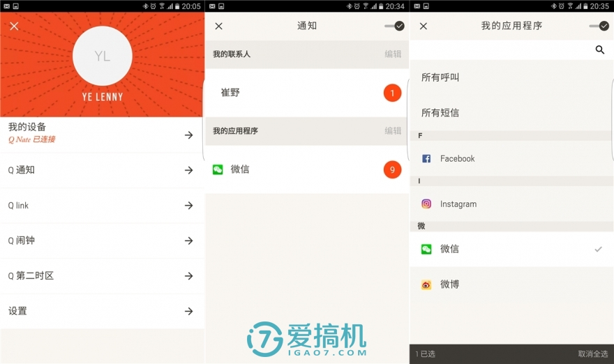This screenshot has width=614, height=364.
Task: Select the 设置 menu entry
Action: click(102, 311)
